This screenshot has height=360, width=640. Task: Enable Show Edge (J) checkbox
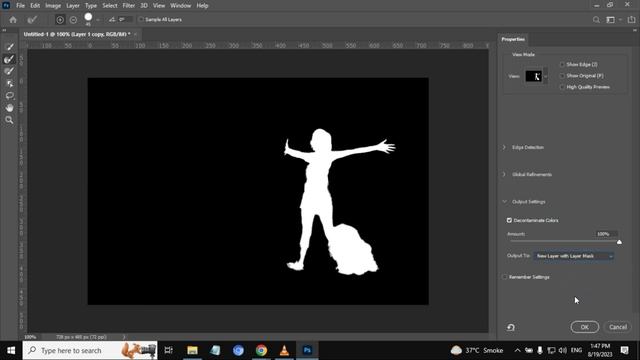coord(562,64)
